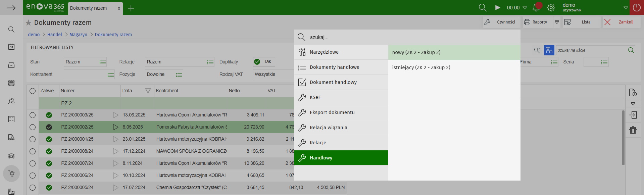Click the szukaj na liście search field

pos(591,50)
